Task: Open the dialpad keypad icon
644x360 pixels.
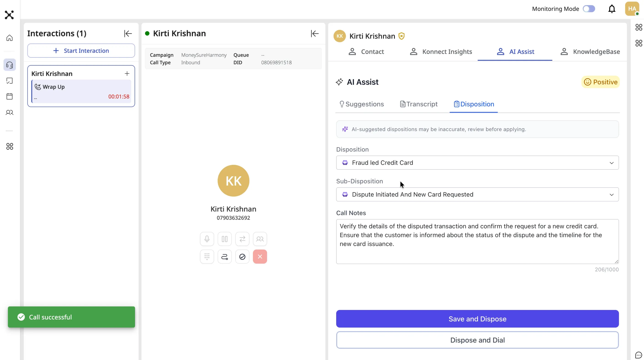Action: (x=207, y=257)
